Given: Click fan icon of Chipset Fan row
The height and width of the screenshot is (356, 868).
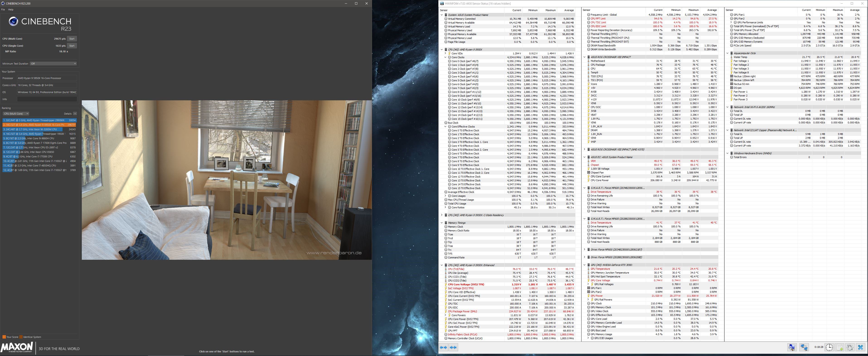Looking at the screenshot, I should tap(588, 172).
